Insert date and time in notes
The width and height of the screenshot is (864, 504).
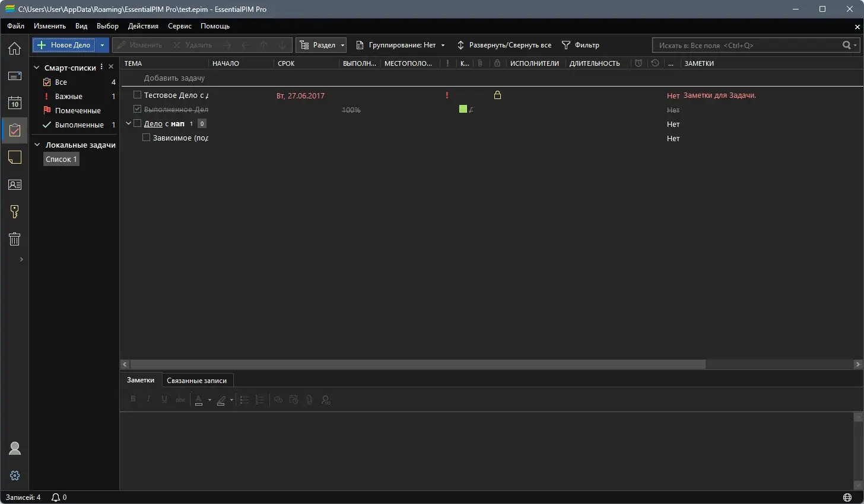[x=293, y=400]
